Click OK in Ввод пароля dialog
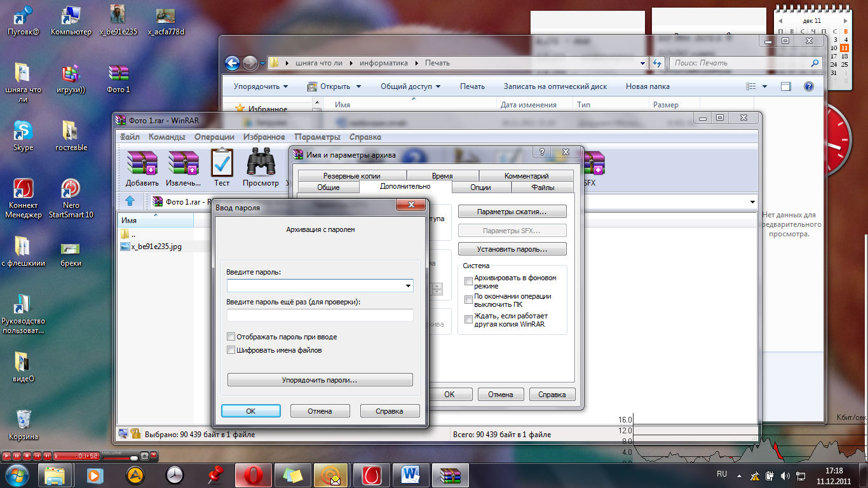The width and height of the screenshot is (868, 488). 251,411
